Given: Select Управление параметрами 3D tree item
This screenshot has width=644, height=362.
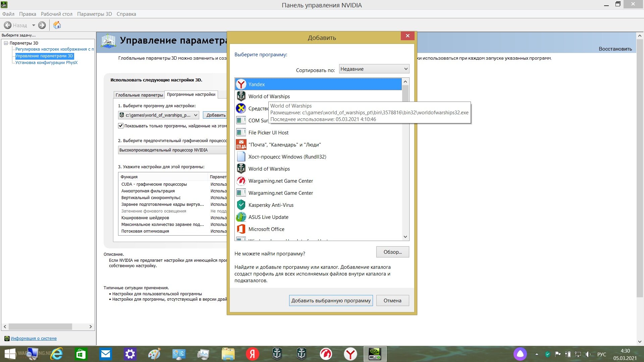Looking at the screenshot, I should point(44,56).
